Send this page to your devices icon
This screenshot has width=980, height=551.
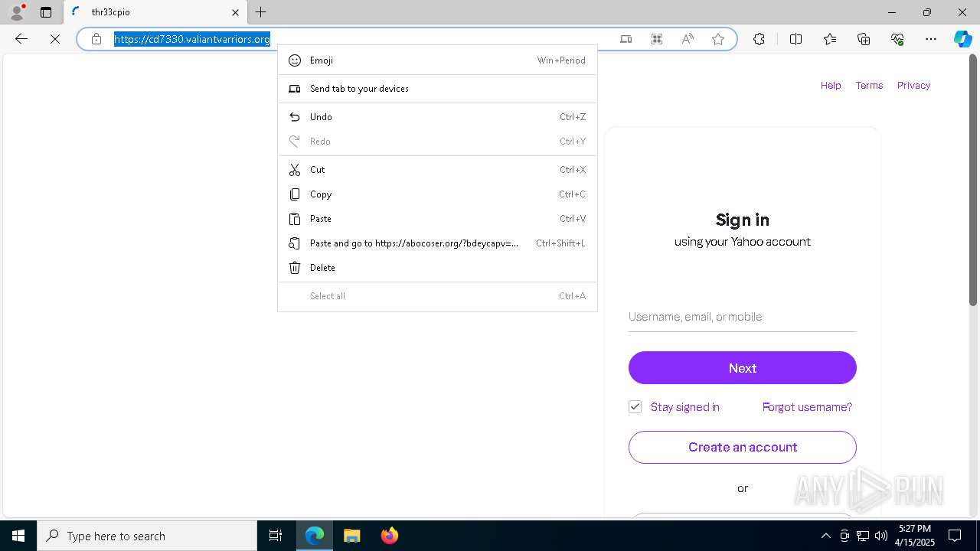click(626, 39)
